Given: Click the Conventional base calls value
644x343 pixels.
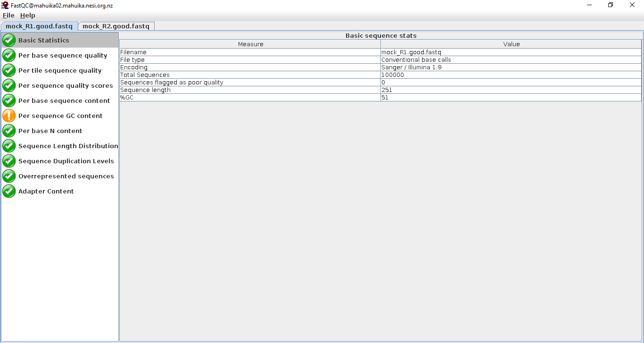Looking at the screenshot, I should [511, 60].
